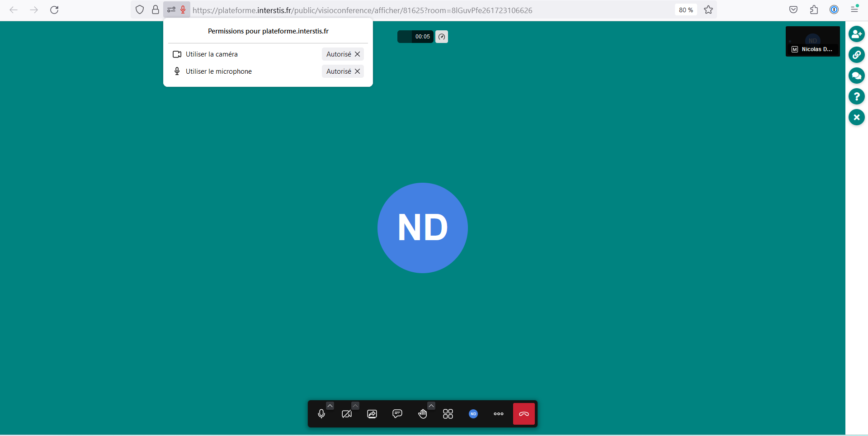Open the in-call chat panel

[x=397, y=414]
